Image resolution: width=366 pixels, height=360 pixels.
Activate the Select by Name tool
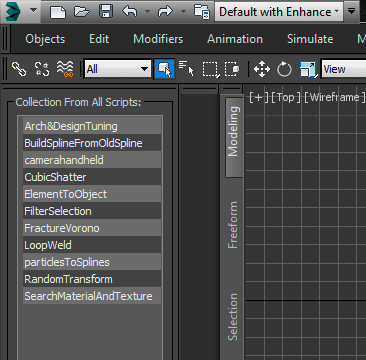pos(186,69)
